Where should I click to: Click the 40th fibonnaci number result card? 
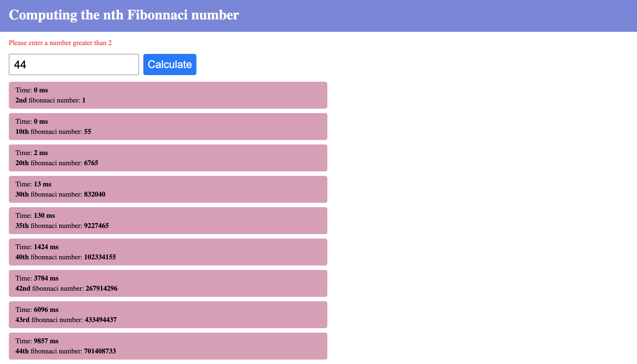click(168, 252)
